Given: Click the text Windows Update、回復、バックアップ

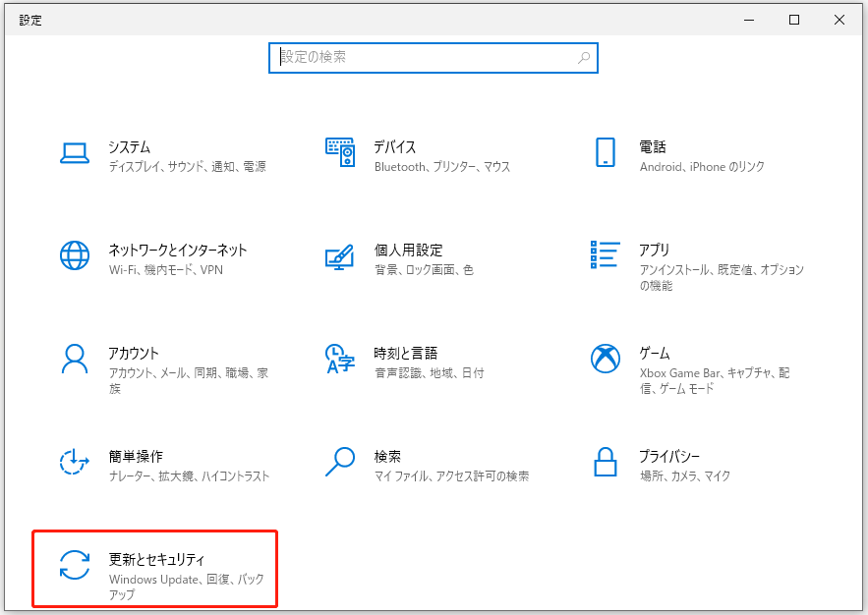Looking at the screenshot, I should point(187,587).
